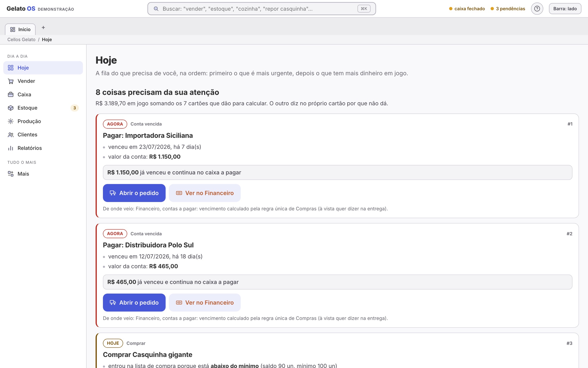
Task: Click the caixa fechado status indicator
Action: click(467, 9)
